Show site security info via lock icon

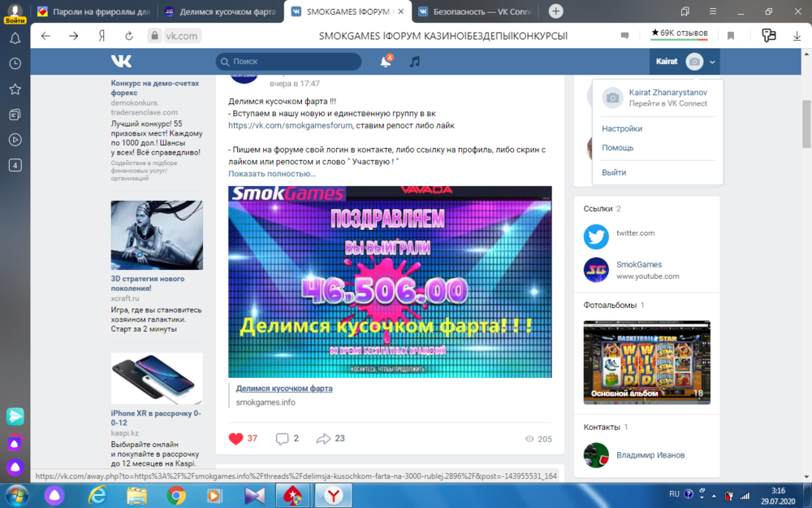(x=153, y=36)
